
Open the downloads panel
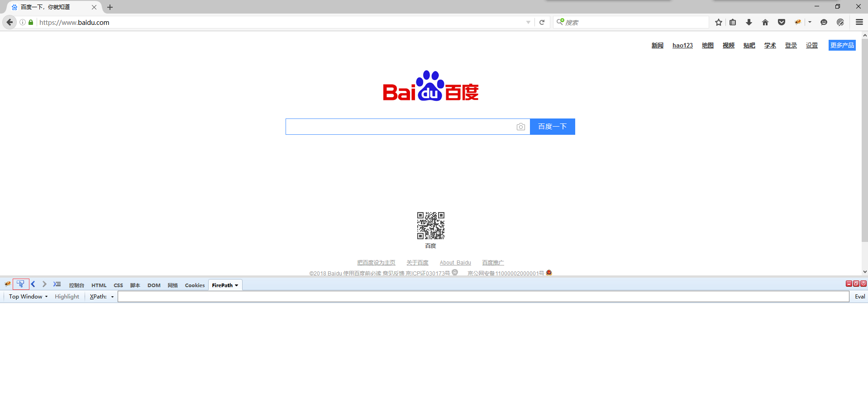pyautogui.click(x=749, y=22)
